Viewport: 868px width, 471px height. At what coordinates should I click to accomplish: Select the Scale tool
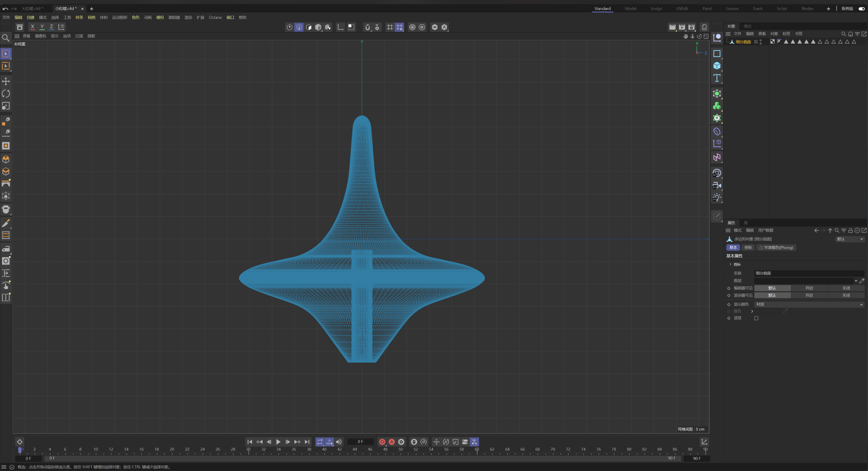tap(6, 106)
